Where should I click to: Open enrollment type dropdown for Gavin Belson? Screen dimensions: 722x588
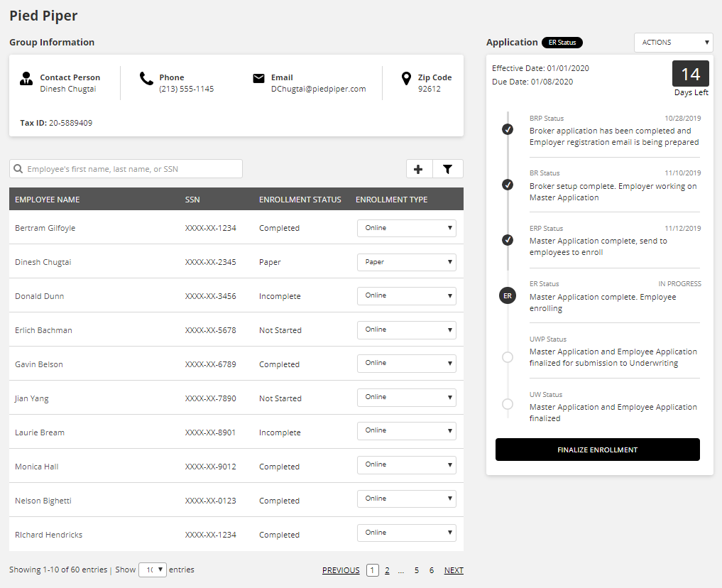[x=407, y=364]
